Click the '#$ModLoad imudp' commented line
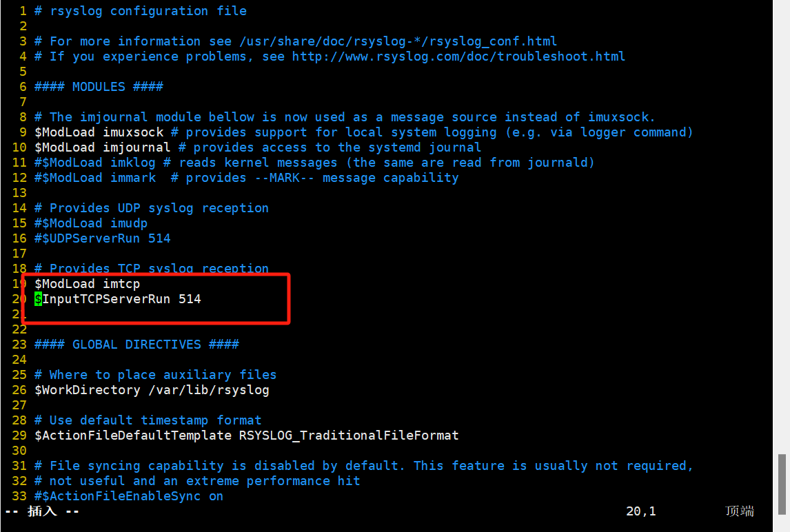The image size is (790, 532). pos(90,223)
